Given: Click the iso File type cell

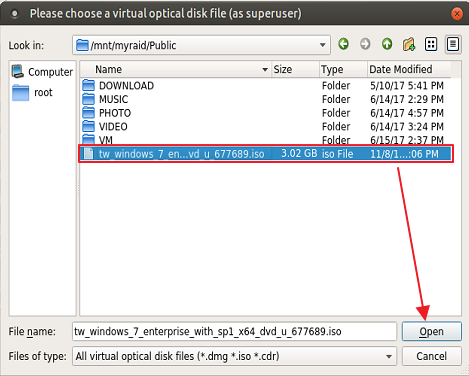Looking at the screenshot, I should pos(337,154).
